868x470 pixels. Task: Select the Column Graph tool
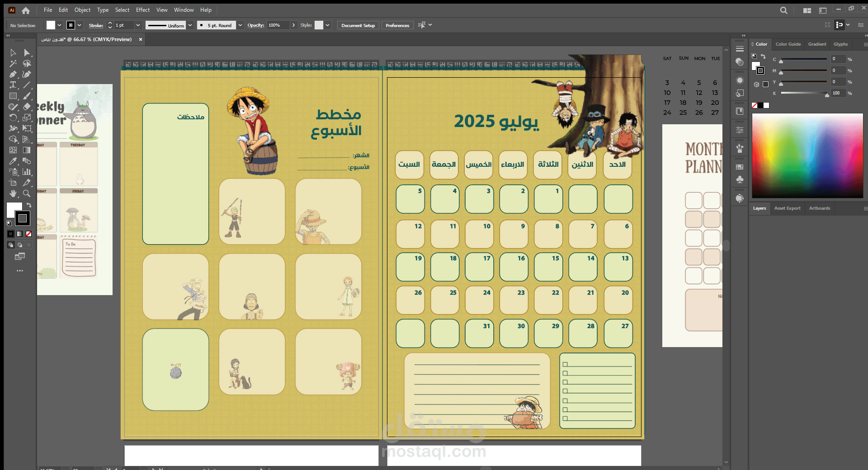coord(27,172)
